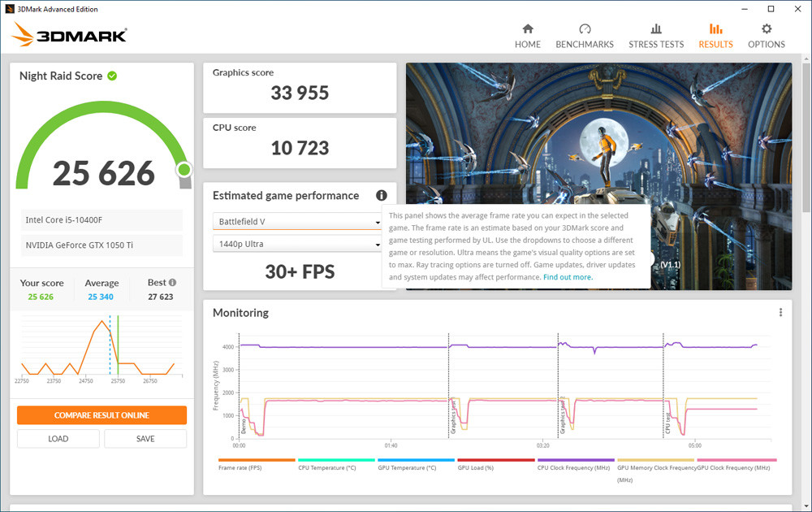Follow the Find out more link
The width and height of the screenshot is (812, 512).
[x=568, y=277]
